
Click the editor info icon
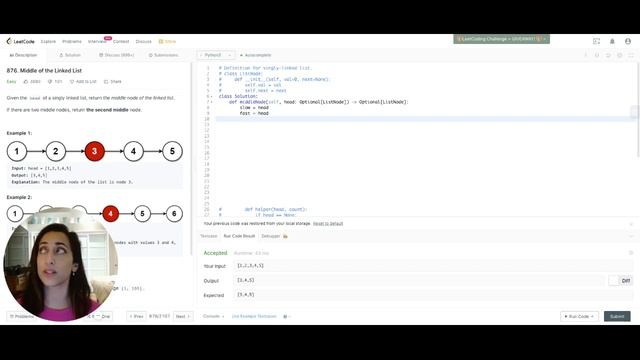point(586,55)
